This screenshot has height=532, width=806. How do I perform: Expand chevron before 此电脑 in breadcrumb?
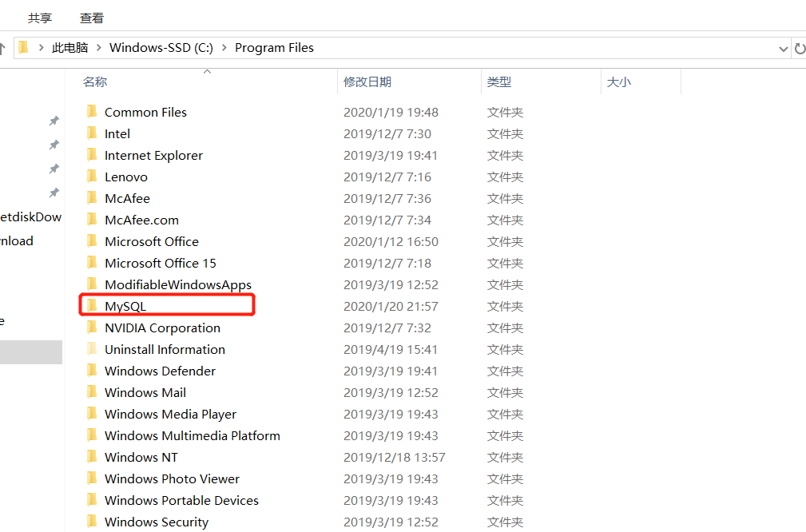point(41,48)
